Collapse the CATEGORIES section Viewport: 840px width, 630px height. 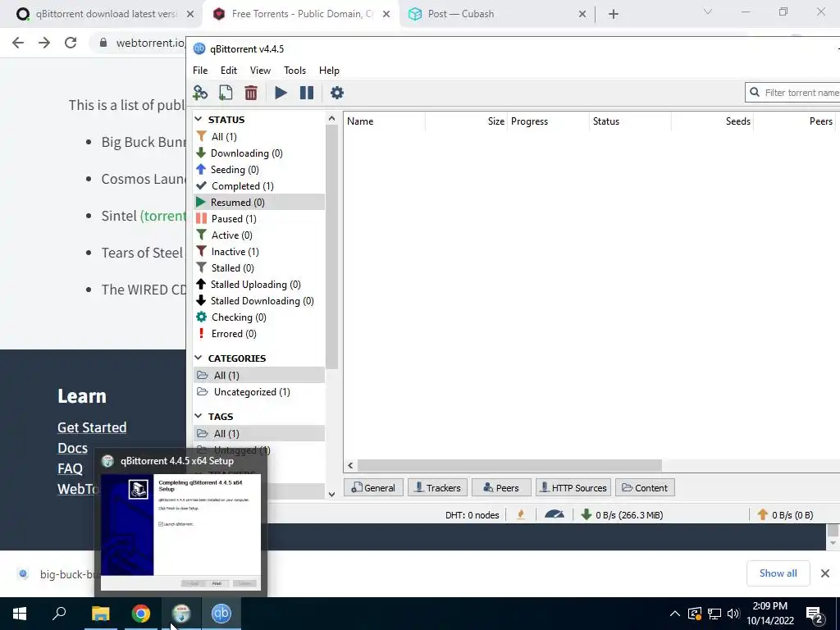point(199,358)
